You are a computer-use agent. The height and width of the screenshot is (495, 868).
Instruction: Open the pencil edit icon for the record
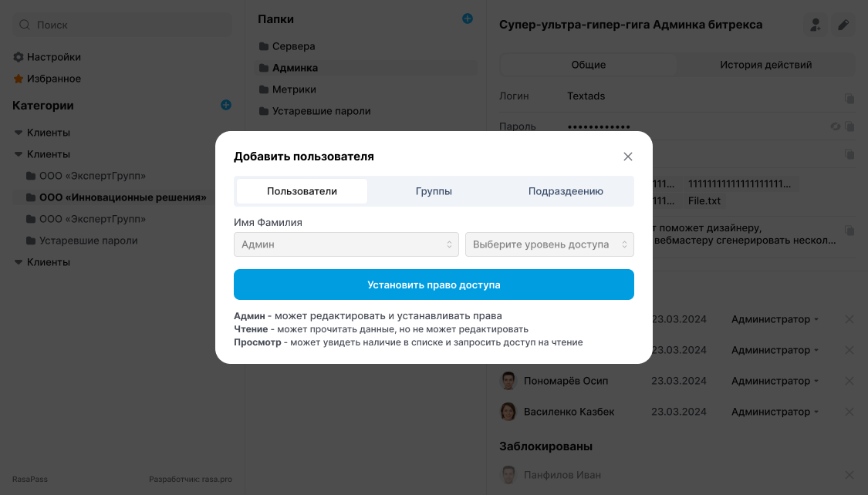pyautogui.click(x=843, y=25)
